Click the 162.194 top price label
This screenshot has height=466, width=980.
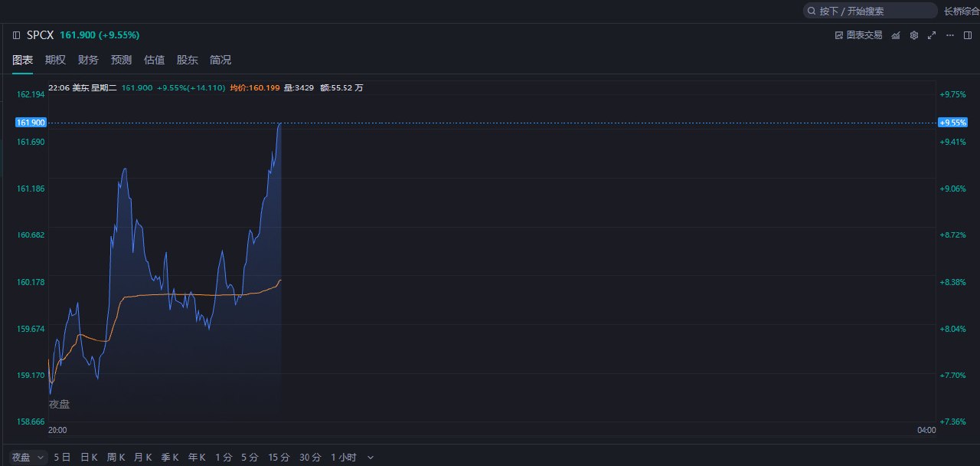(31, 94)
